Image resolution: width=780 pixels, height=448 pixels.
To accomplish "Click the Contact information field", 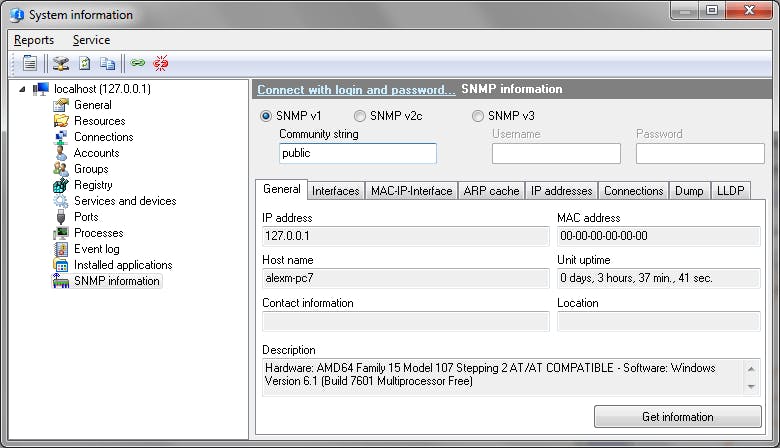I will coord(405,321).
